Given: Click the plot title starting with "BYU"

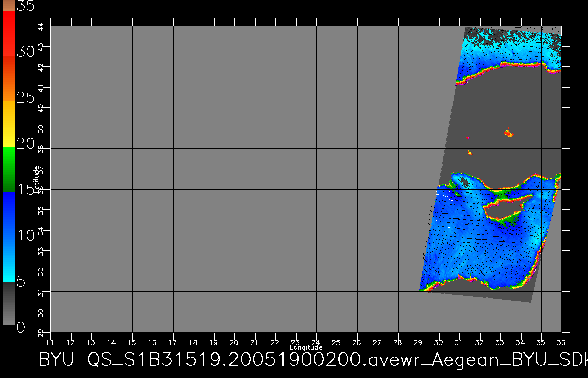Looking at the screenshot, I should [x=313, y=360].
